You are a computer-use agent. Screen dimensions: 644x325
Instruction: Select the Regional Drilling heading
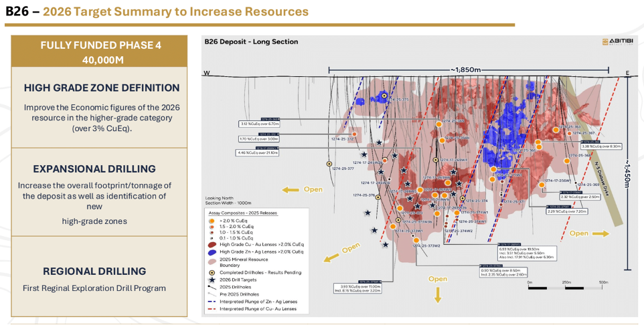tap(94, 272)
